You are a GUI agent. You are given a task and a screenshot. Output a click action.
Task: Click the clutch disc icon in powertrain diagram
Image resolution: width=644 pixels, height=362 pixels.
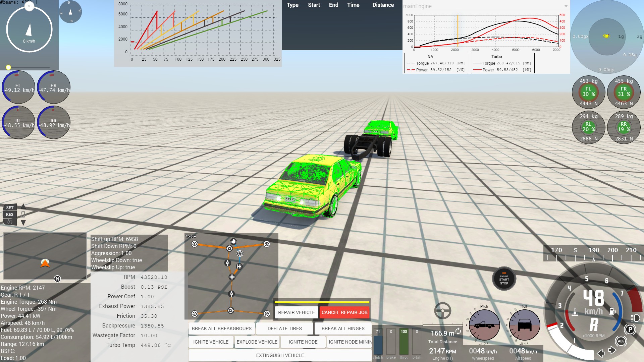pos(240,253)
